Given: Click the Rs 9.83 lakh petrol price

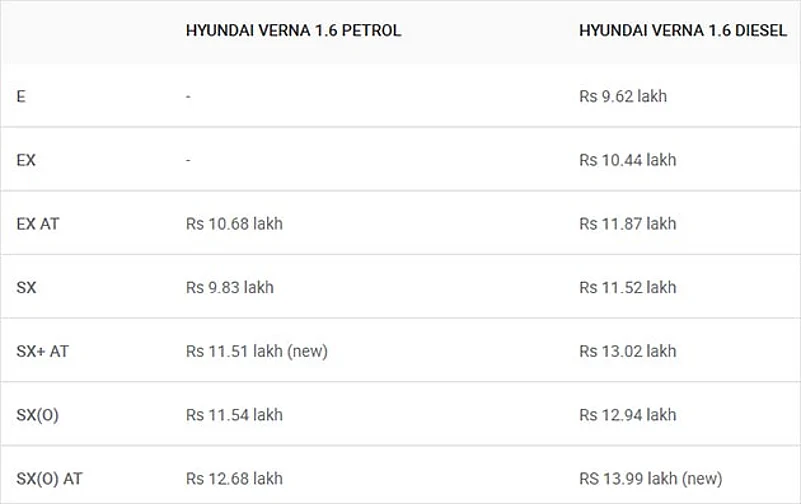Looking at the screenshot, I should [x=229, y=287].
